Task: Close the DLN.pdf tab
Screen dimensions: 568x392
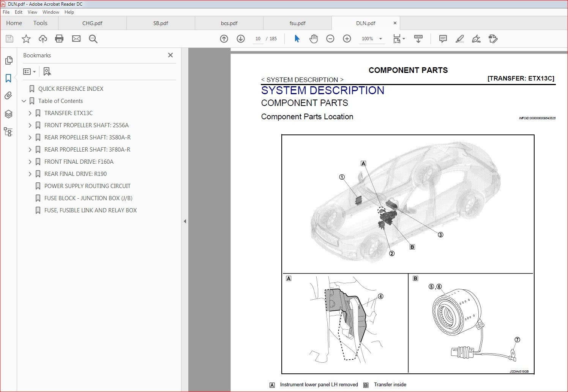Action: coord(395,23)
